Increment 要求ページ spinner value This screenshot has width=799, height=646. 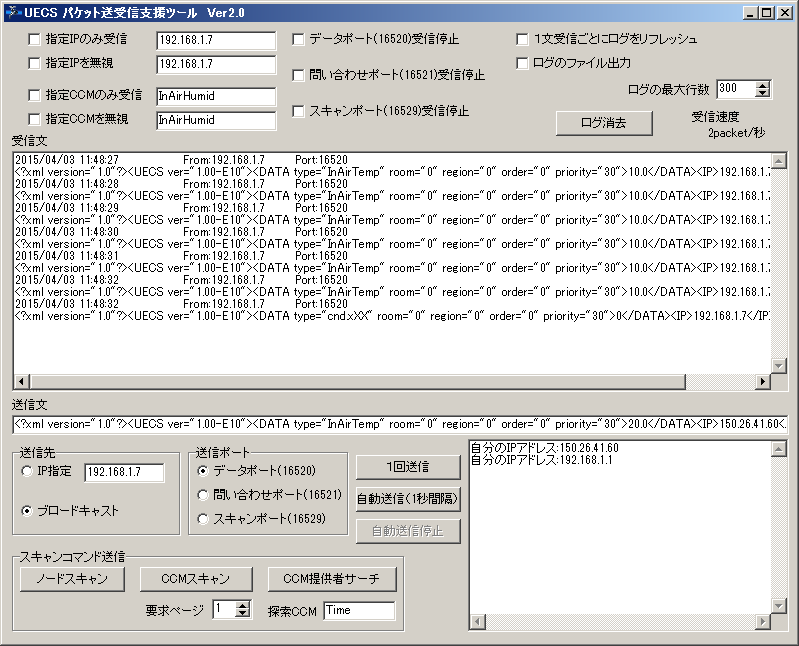(x=243, y=605)
